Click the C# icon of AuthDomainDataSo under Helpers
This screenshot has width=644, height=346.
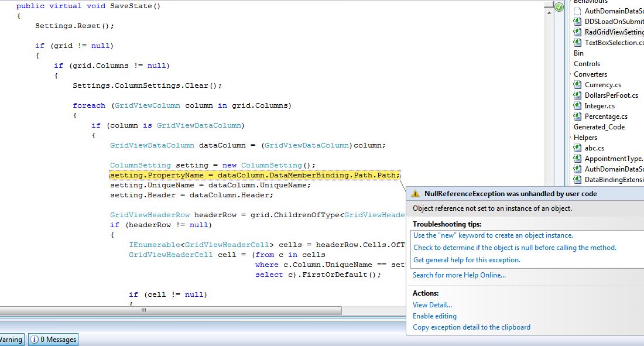click(577, 169)
